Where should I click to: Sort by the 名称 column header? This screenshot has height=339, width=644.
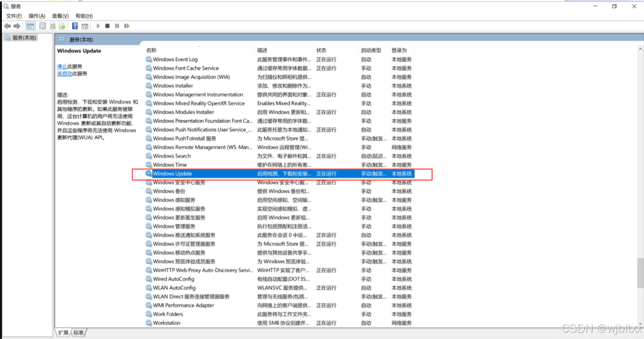coord(200,50)
